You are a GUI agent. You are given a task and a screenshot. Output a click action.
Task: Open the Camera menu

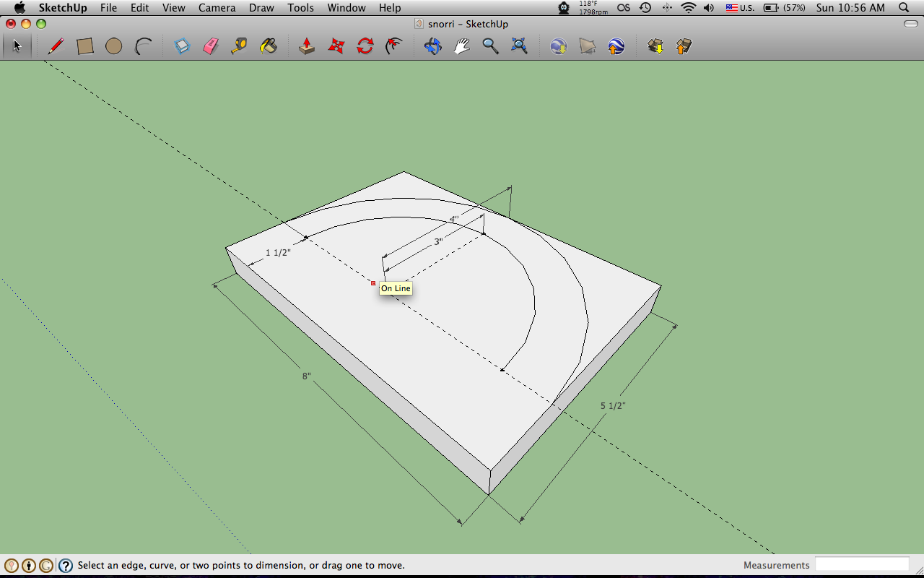(217, 8)
